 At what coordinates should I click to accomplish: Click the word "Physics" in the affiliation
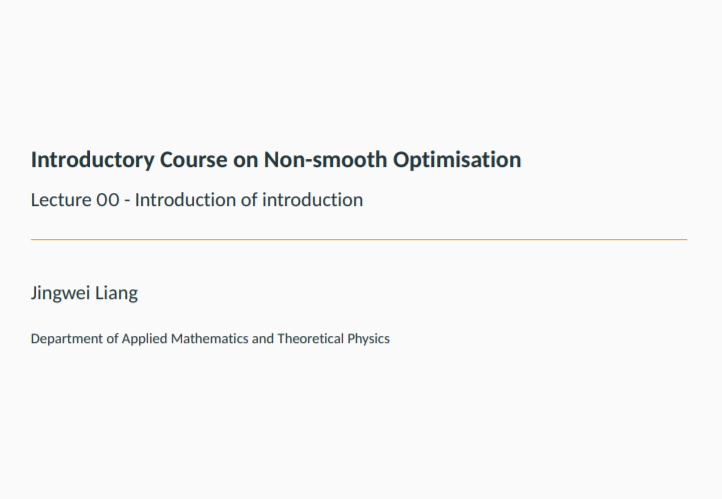[x=368, y=339]
